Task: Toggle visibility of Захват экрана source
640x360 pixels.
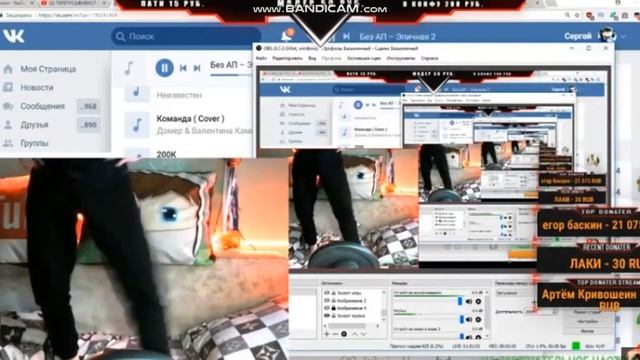Action: tap(327, 316)
